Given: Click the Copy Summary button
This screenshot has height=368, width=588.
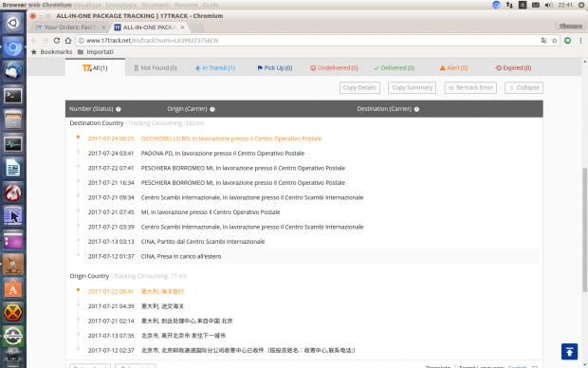Looking at the screenshot, I should 412,88.
